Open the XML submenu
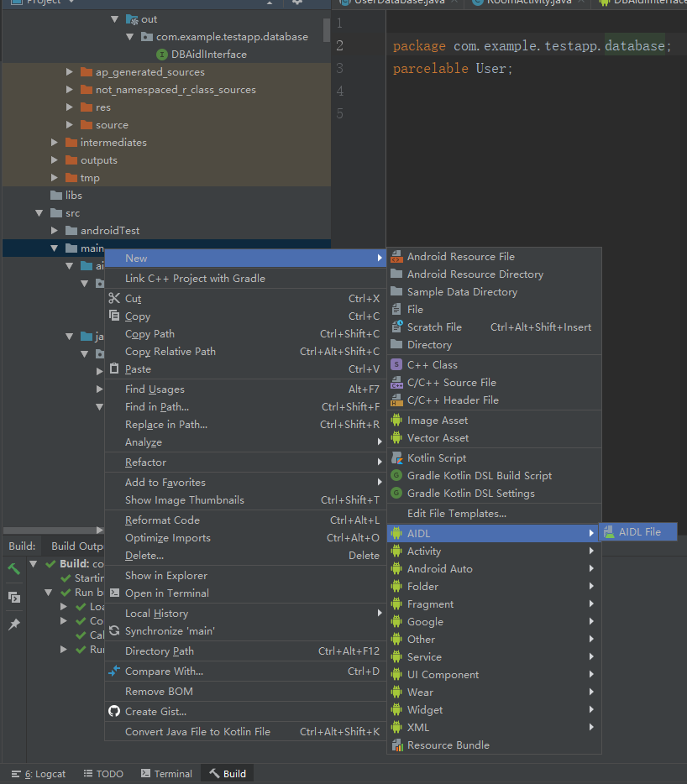The image size is (687, 784). click(x=495, y=728)
